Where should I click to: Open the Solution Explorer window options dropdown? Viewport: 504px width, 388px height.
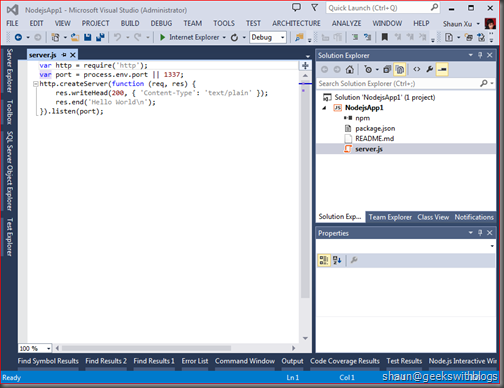coord(471,55)
